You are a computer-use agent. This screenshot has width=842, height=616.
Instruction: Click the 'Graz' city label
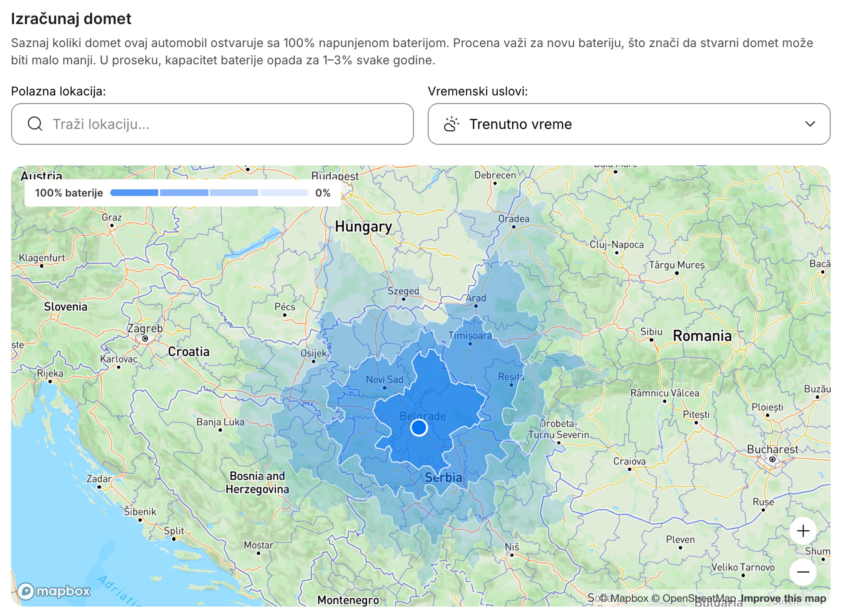112,217
